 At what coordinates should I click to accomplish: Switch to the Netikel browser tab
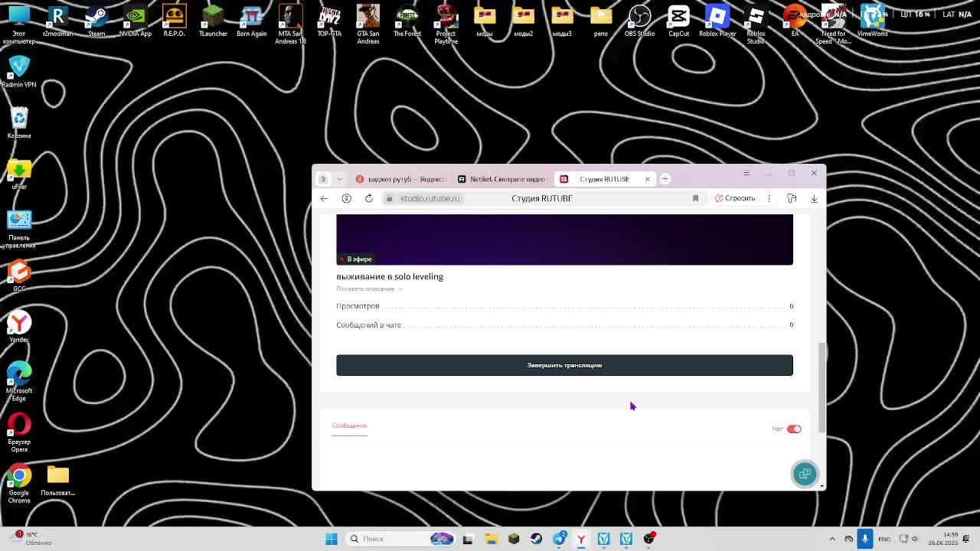tap(501, 179)
